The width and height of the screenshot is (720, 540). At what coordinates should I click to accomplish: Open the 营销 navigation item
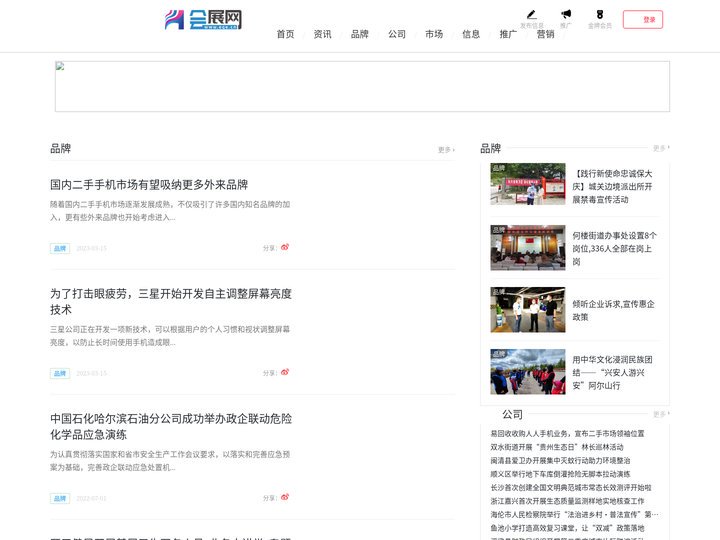pos(546,34)
